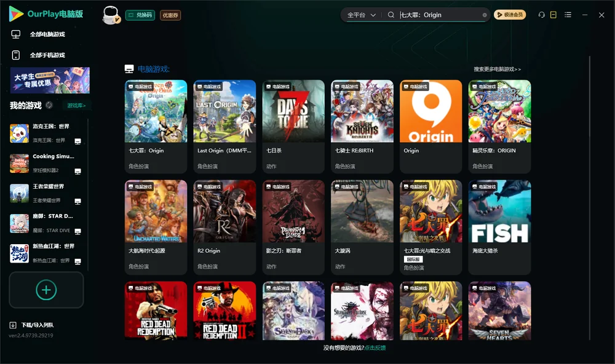Expand the 全平台 platform dropdown
Image resolution: width=615 pixels, height=364 pixels.
pos(361,15)
